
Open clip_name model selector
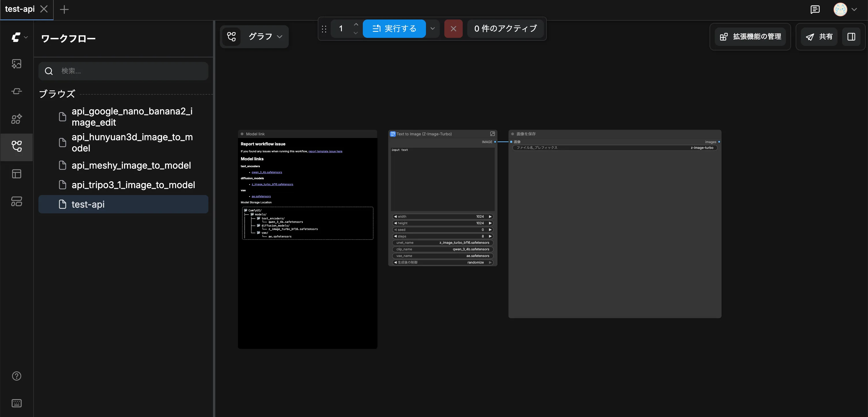pos(442,250)
